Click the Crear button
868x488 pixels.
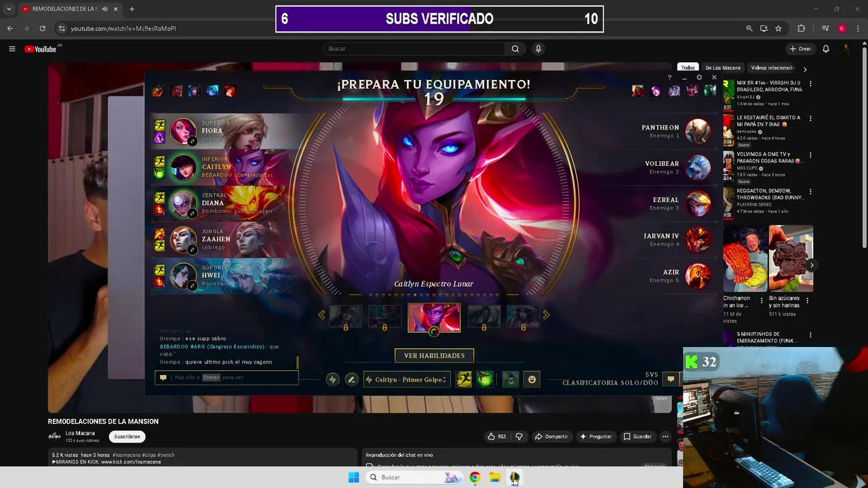click(x=800, y=49)
